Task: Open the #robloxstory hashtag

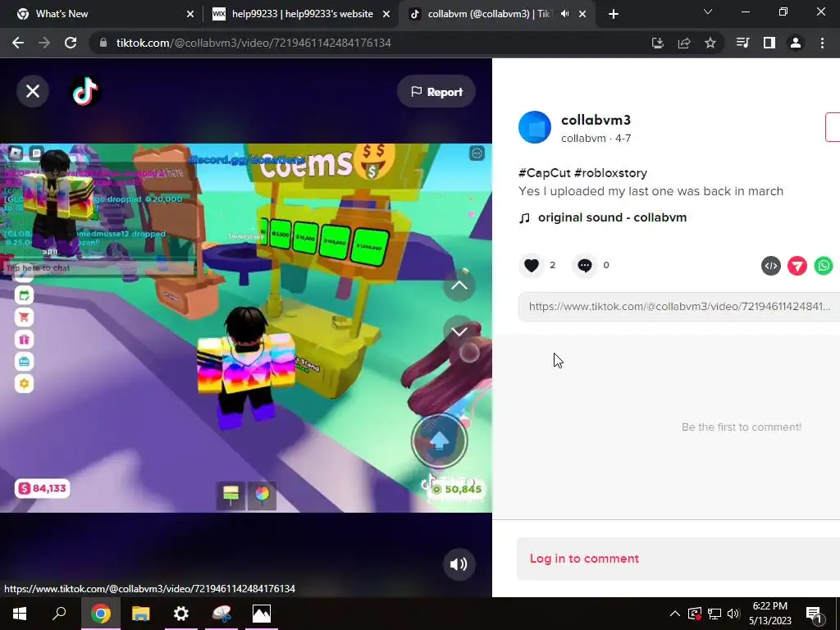Action: pos(610,173)
